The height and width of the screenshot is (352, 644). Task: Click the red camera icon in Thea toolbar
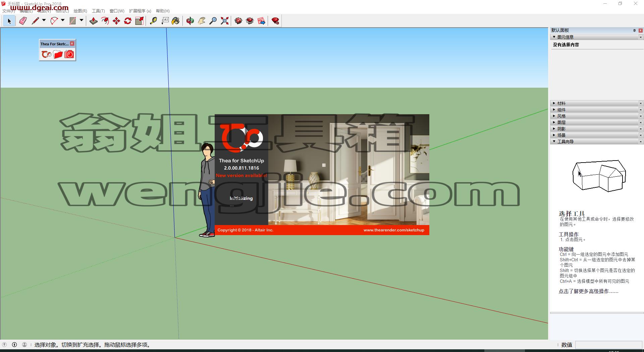(x=69, y=54)
